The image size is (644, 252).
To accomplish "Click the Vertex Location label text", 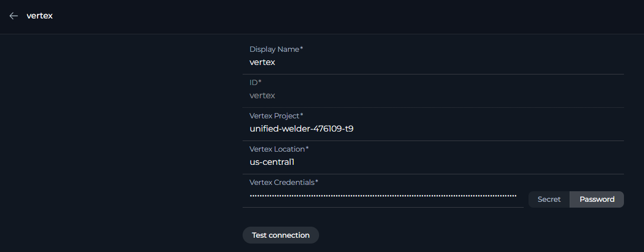I will coord(277,149).
